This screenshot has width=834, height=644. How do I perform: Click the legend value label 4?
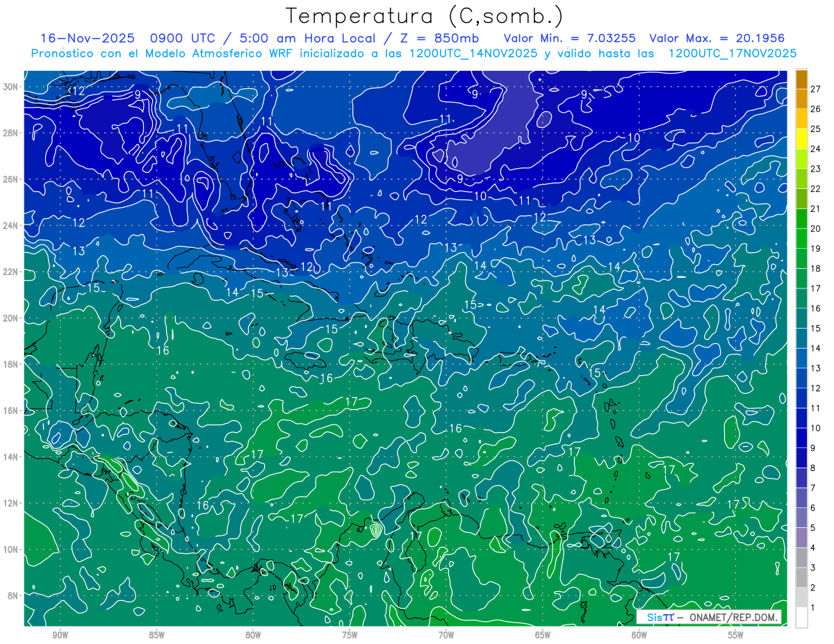pos(813,548)
